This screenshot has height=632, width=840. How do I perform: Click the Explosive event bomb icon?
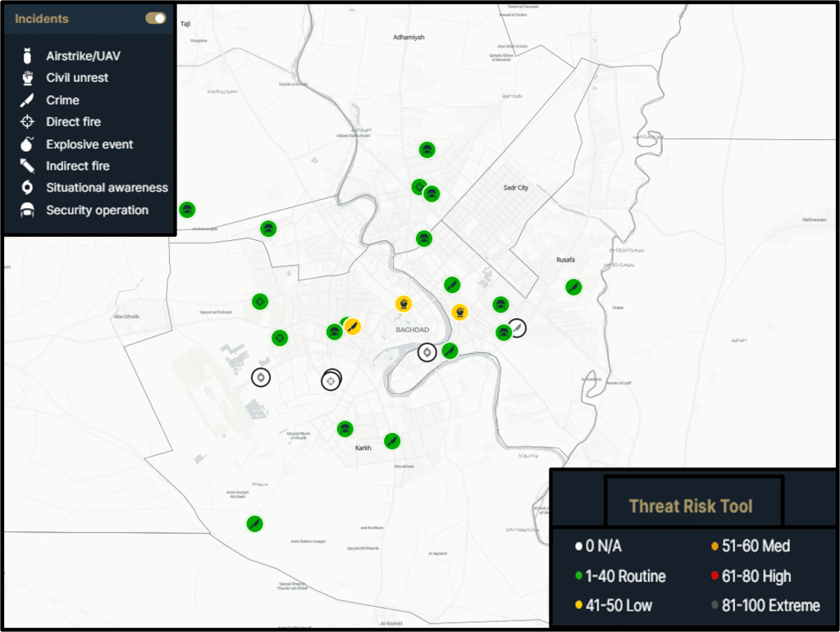28,144
